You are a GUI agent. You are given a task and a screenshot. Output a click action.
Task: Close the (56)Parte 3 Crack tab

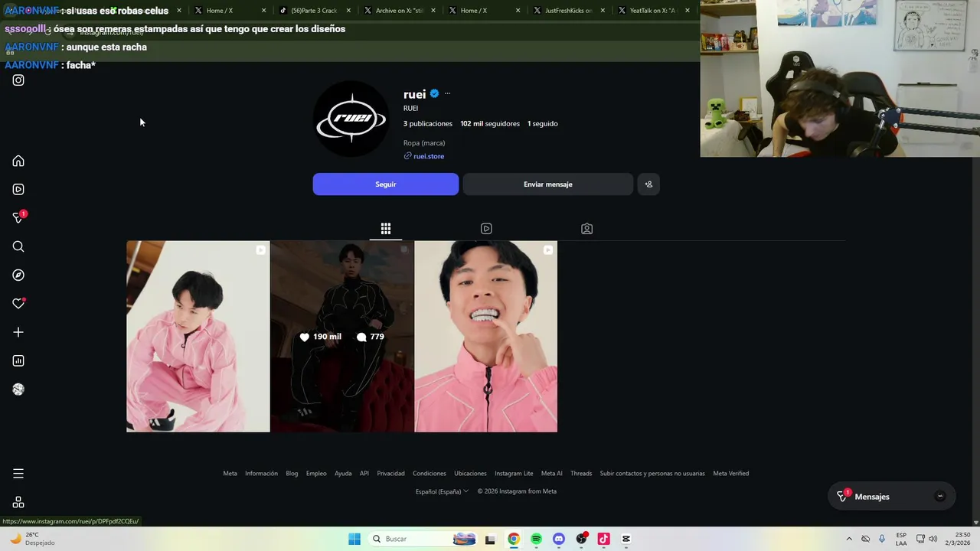click(348, 11)
